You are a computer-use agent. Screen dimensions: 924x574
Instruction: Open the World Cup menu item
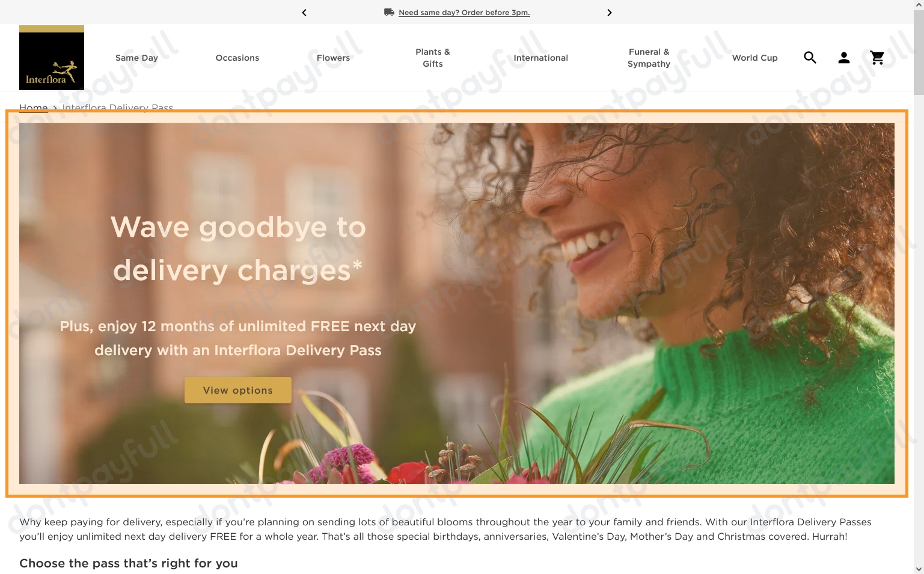coord(754,58)
